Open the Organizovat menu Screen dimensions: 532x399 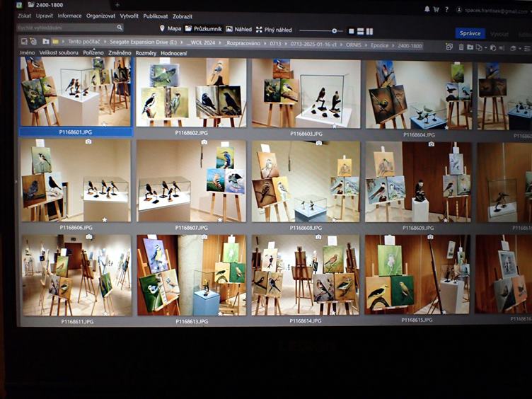[100, 16]
